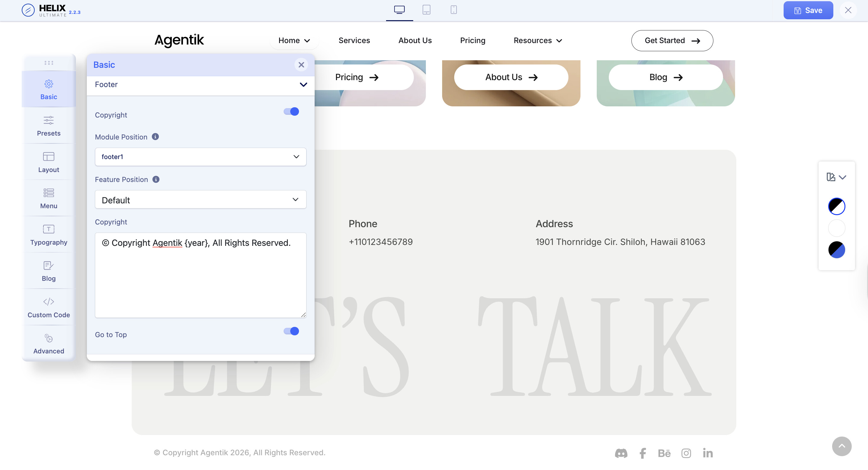This screenshot has width=868, height=470.
Task: Open the Feature Position Default dropdown
Action: click(x=200, y=199)
